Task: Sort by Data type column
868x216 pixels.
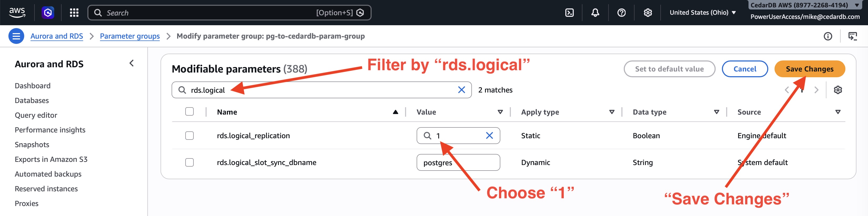Action: coord(717,112)
